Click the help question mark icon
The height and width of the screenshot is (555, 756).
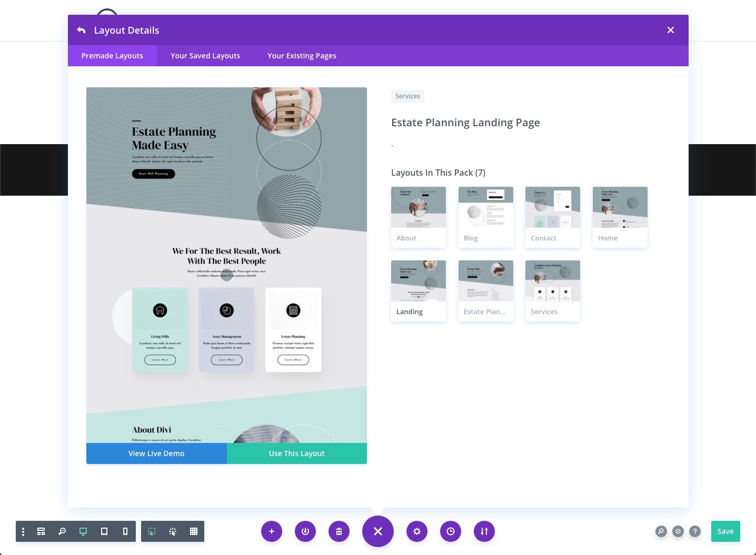695,531
